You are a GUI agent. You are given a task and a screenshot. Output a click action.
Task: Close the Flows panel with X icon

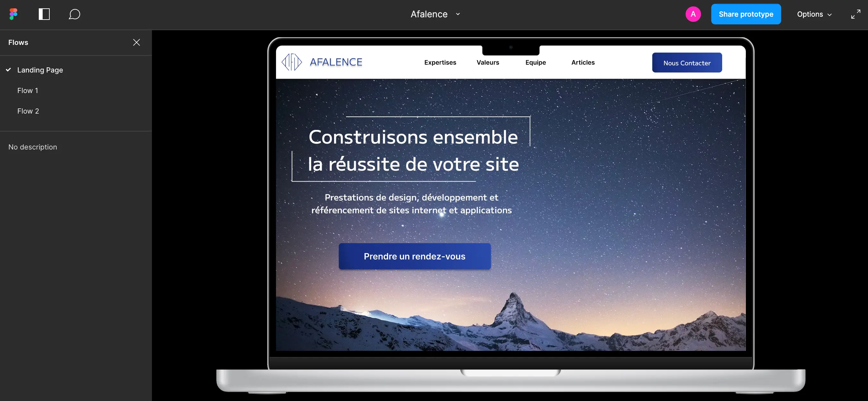pos(137,42)
